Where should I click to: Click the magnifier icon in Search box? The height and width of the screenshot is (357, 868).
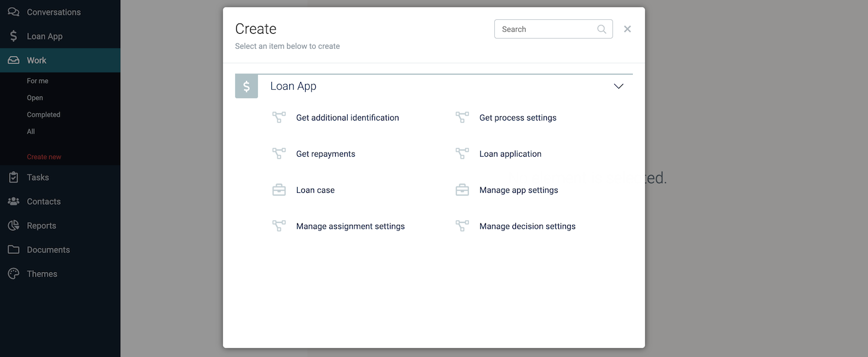coord(602,29)
